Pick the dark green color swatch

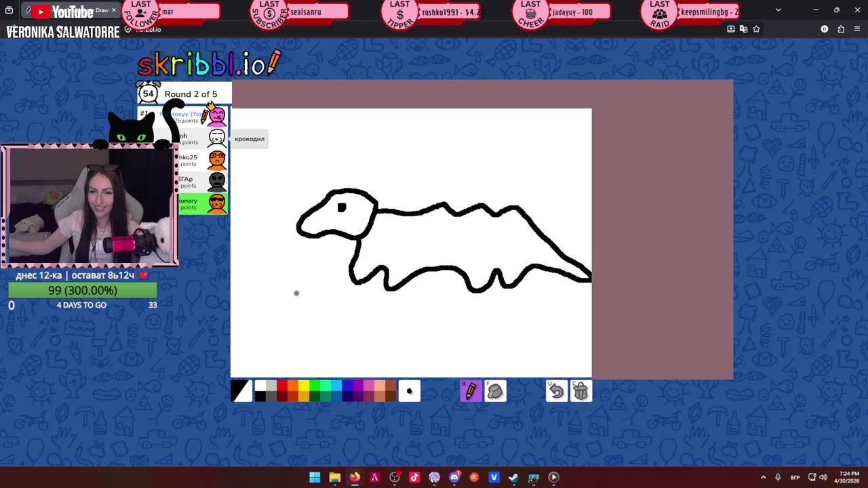[x=315, y=396]
